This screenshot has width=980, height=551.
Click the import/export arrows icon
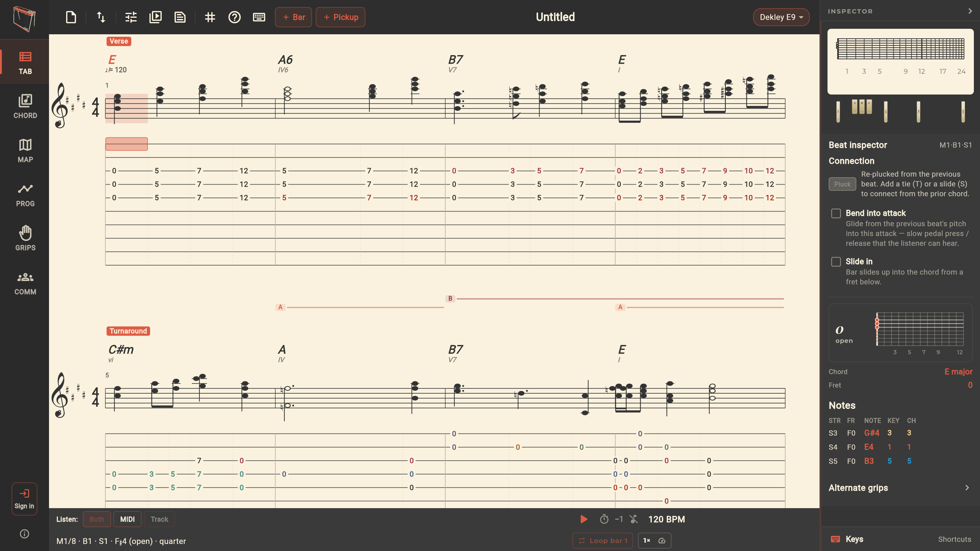click(101, 17)
